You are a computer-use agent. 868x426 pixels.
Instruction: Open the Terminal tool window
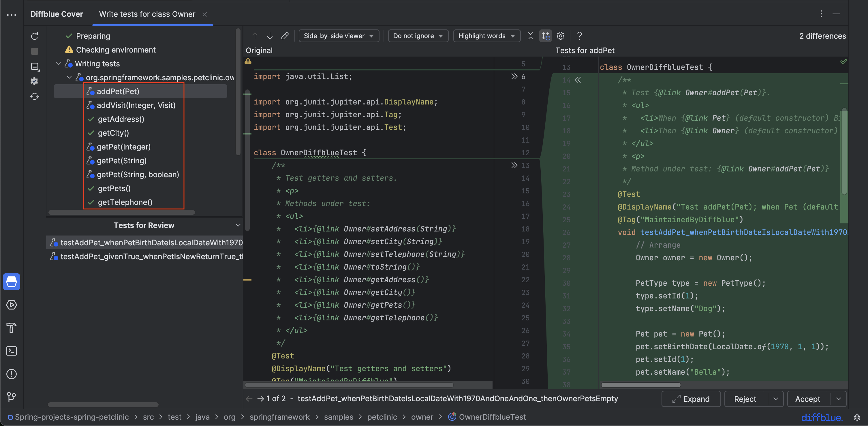tap(12, 351)
